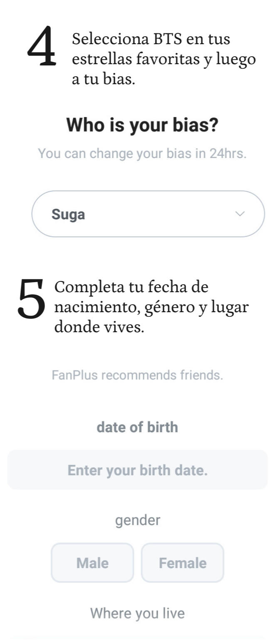
Task: Open the Suga bias dropdown
Action: click(x=148, y=214)
